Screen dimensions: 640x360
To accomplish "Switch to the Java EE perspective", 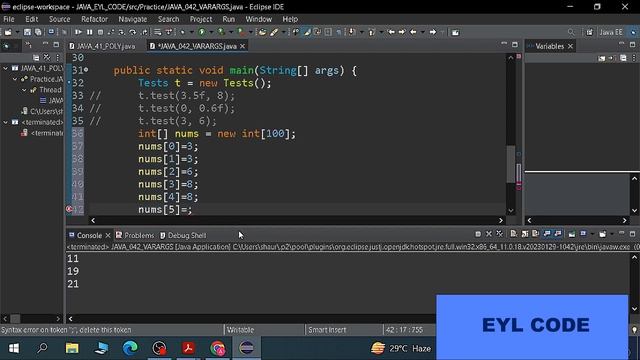I will pyautogui.click(x=611, y=32).
